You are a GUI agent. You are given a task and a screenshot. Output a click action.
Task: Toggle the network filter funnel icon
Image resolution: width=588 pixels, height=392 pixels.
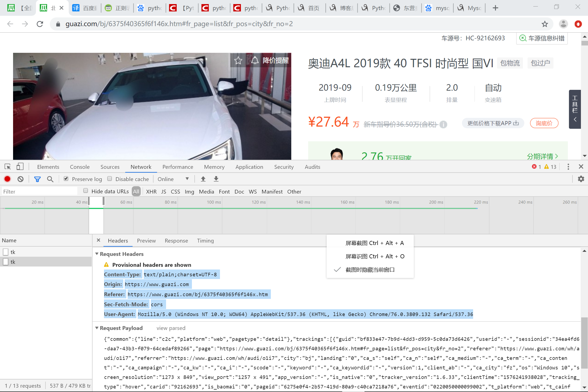(37, 179)
